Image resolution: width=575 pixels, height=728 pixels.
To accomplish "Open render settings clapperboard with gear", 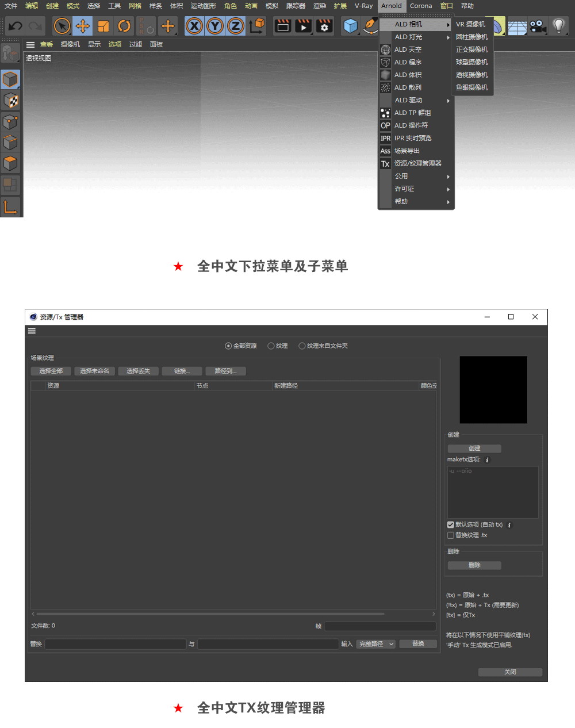I will pyautogui.click(x=324, y=26).
